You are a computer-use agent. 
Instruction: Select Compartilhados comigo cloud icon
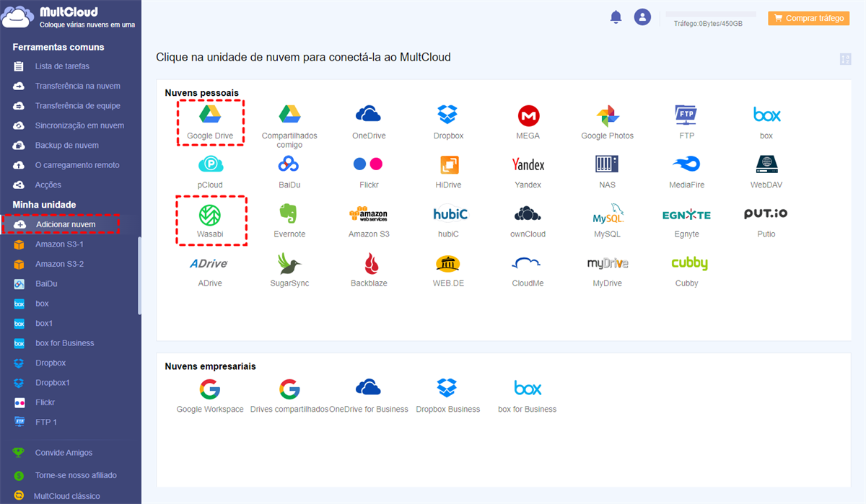point(289,126)
